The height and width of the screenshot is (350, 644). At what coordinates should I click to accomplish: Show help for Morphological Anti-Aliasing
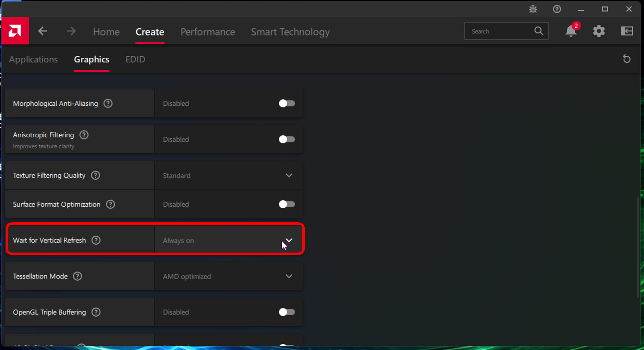(108, 103)
